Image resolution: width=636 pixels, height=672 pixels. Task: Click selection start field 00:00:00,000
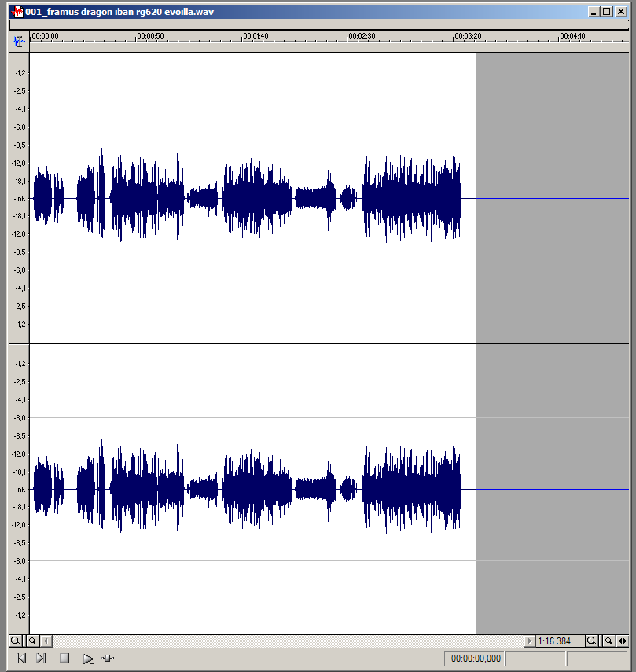(x=476, y=659)
